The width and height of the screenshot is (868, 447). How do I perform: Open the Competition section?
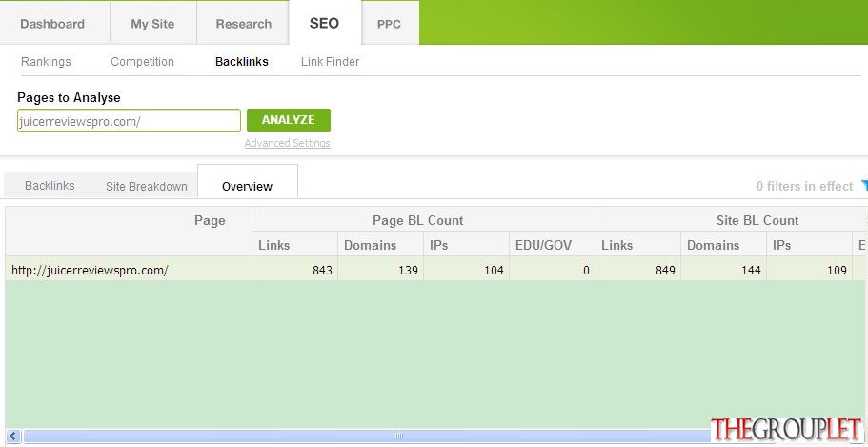(x=142, y=62)
